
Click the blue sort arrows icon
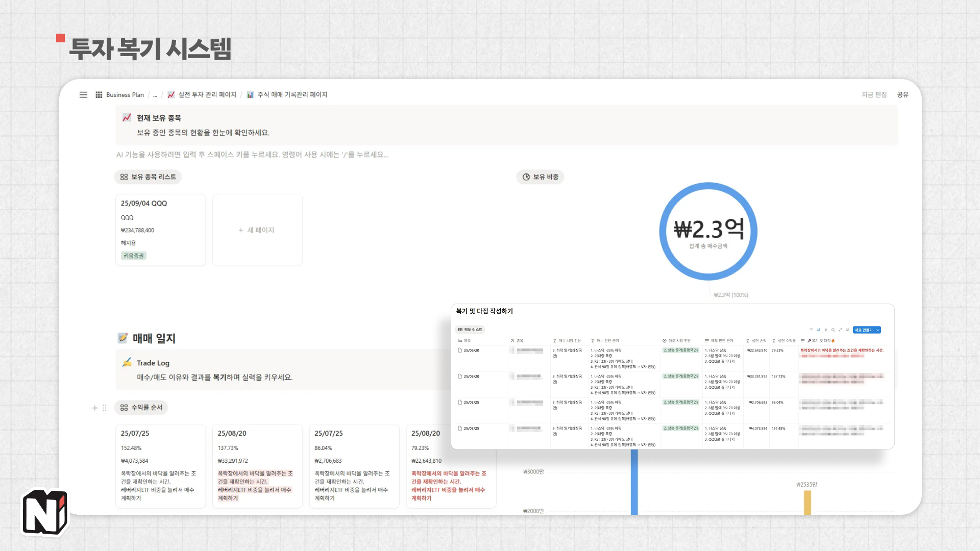point(818,330)
